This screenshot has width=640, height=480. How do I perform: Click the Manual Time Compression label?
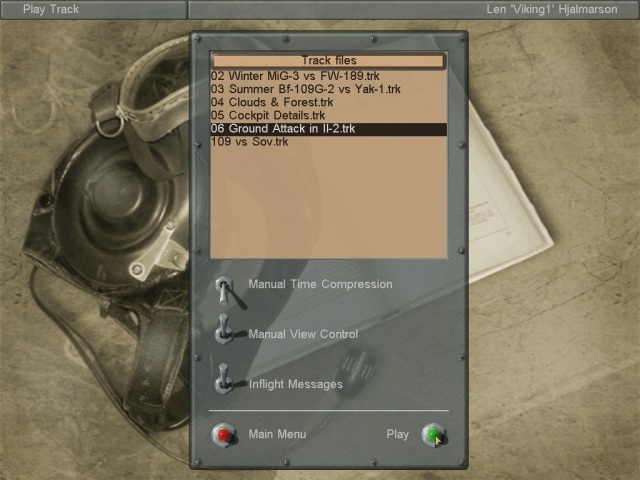point(320,284)
